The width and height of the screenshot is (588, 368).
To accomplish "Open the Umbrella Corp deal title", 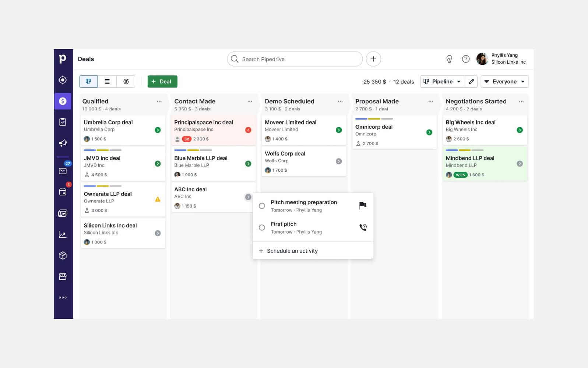I will coord(108,122).
